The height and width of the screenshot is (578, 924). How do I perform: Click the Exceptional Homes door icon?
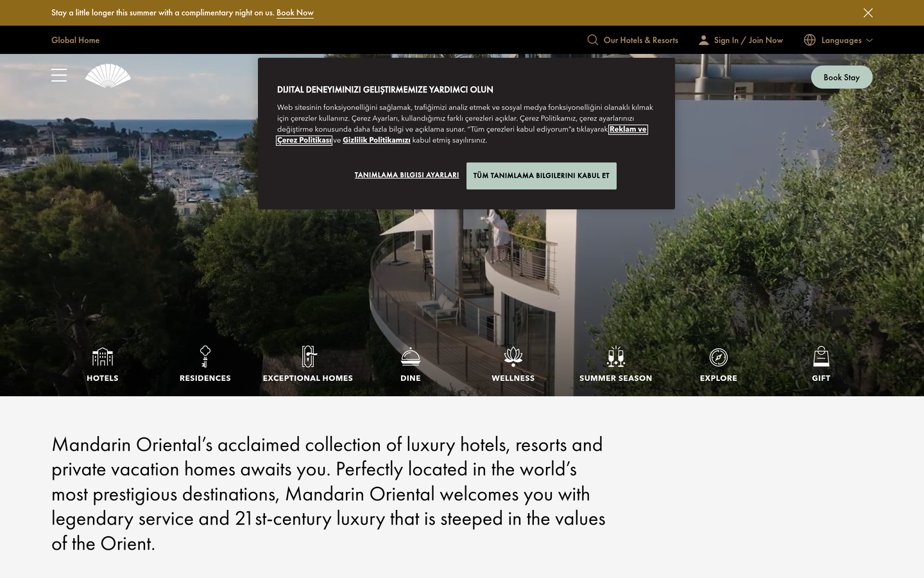309,356
